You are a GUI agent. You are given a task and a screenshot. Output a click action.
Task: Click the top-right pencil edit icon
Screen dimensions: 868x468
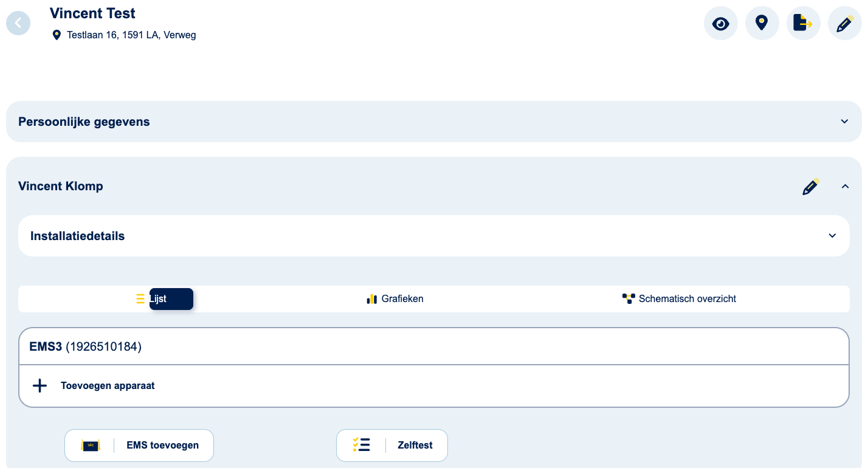[844, 24]
